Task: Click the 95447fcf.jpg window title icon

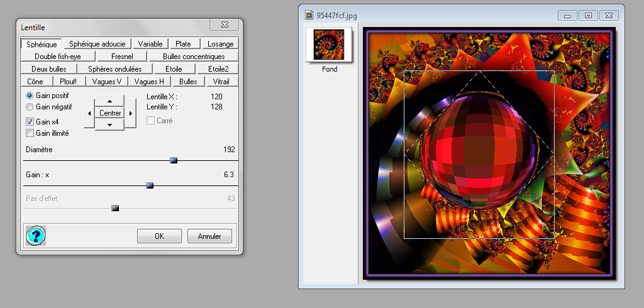Action: pyautogui.click(x=309, y=15)
